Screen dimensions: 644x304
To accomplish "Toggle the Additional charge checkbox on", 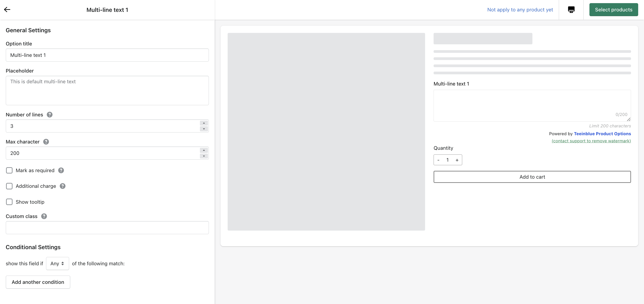I will click(9, 186).
